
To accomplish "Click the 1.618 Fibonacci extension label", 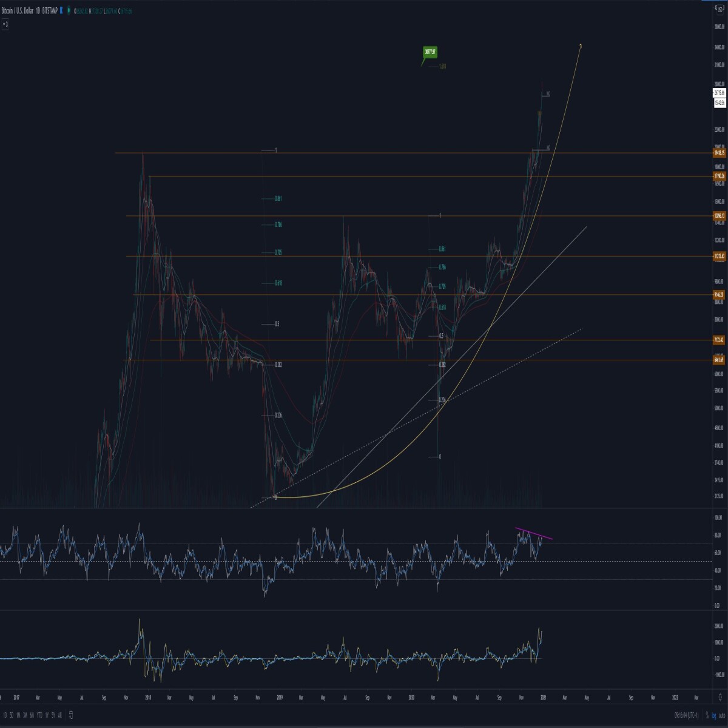I will [443, 67].
